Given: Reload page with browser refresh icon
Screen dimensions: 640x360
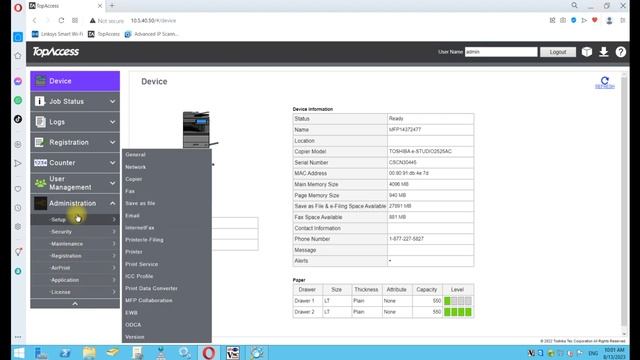Looking at the screenshot, I should coord(61,20).
